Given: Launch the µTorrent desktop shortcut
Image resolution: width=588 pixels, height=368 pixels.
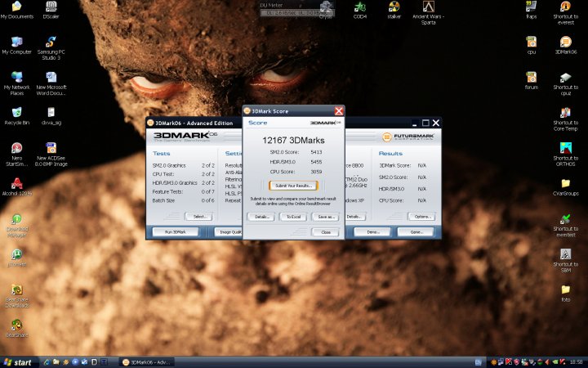Looking at the screenshot, I should pos(17,258).
